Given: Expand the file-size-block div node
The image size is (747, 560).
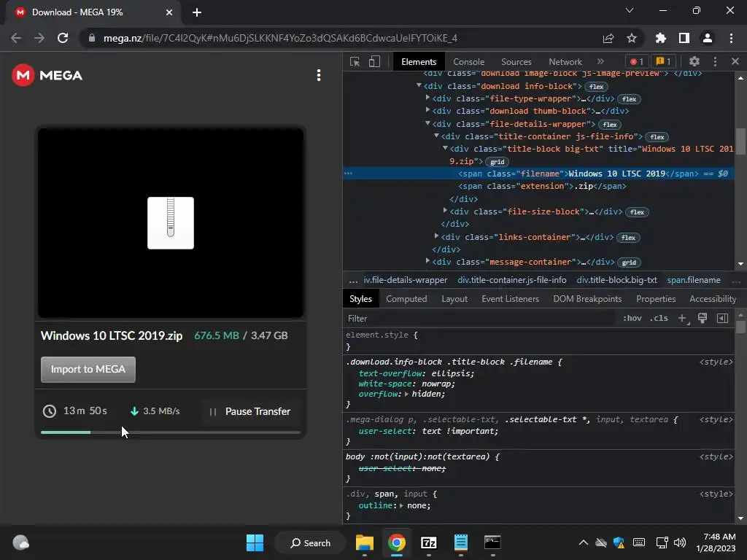Looking at the screenshot, I should click(446, 211).
